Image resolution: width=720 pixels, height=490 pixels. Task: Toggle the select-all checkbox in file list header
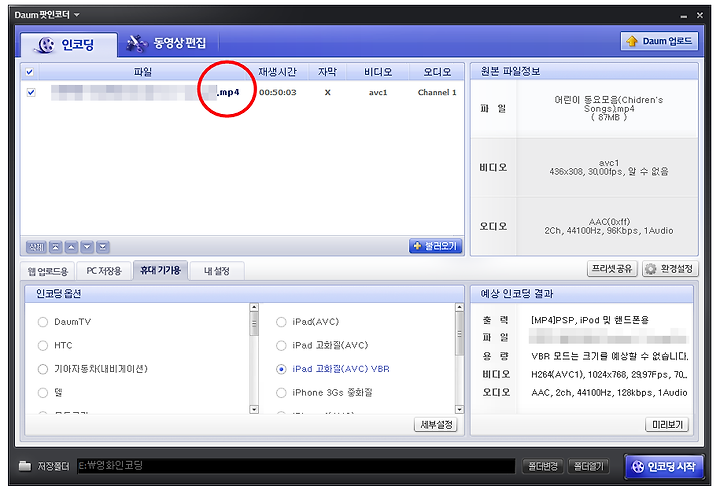(30, 72)
